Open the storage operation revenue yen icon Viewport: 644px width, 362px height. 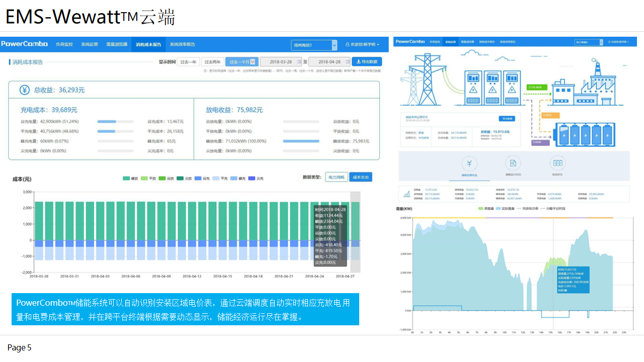(x=469, y=163)
